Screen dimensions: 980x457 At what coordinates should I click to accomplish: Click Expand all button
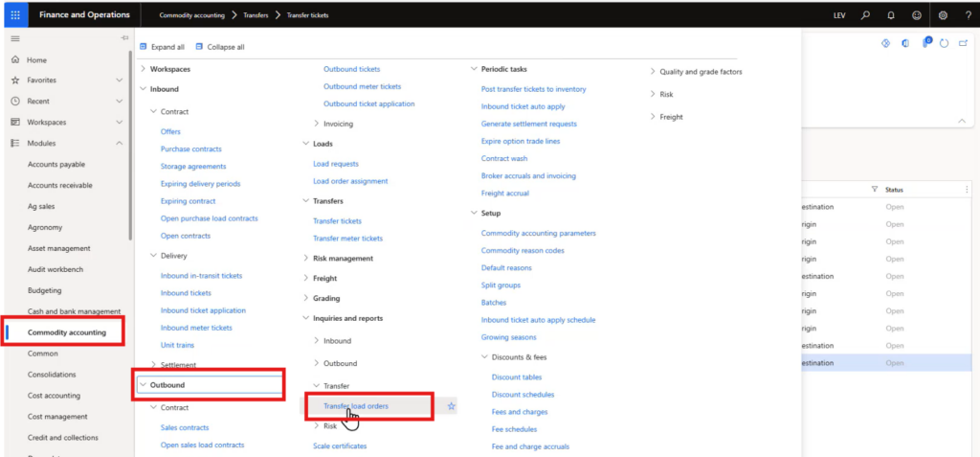coord(162,47)
